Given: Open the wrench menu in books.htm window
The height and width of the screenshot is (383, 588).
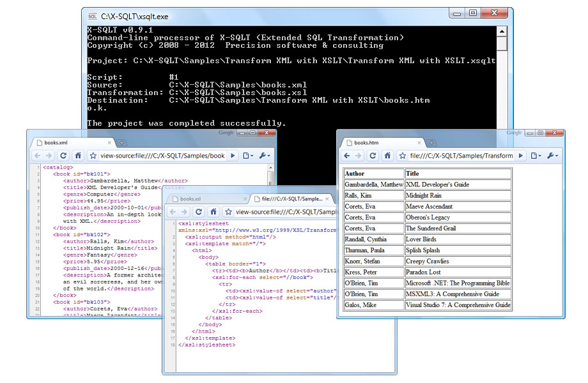Looking at the screenshot, I should pyautogui.click(x=552, y=156).
